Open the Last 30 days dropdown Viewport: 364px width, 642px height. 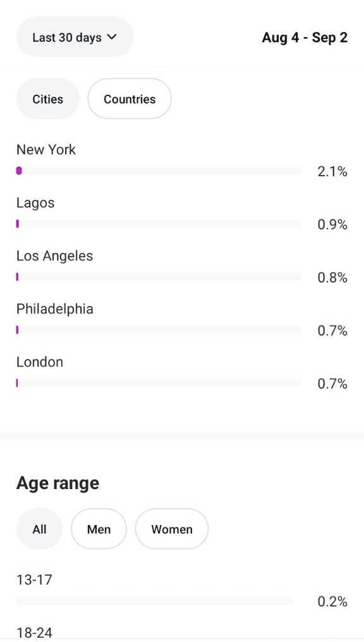point(75,37)
